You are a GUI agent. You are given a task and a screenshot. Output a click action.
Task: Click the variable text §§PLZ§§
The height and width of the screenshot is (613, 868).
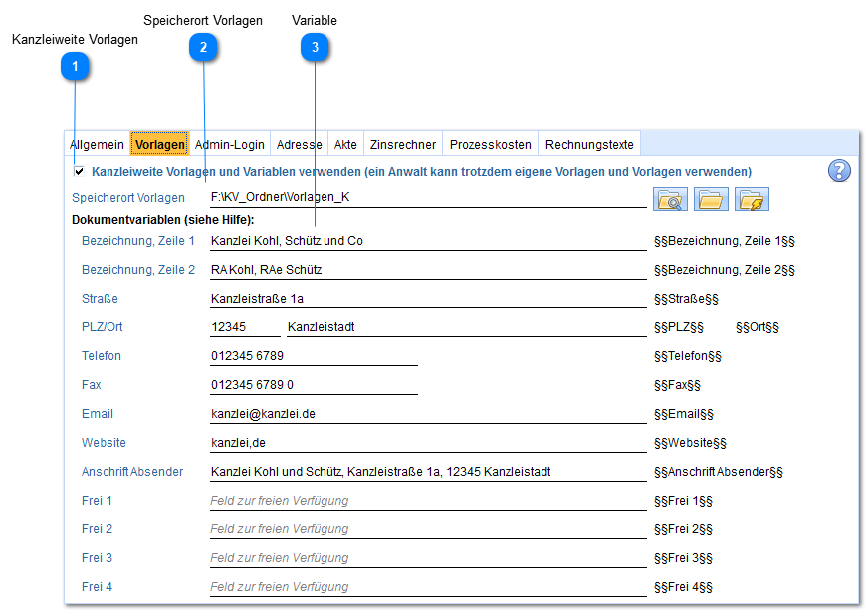[679, 327]
